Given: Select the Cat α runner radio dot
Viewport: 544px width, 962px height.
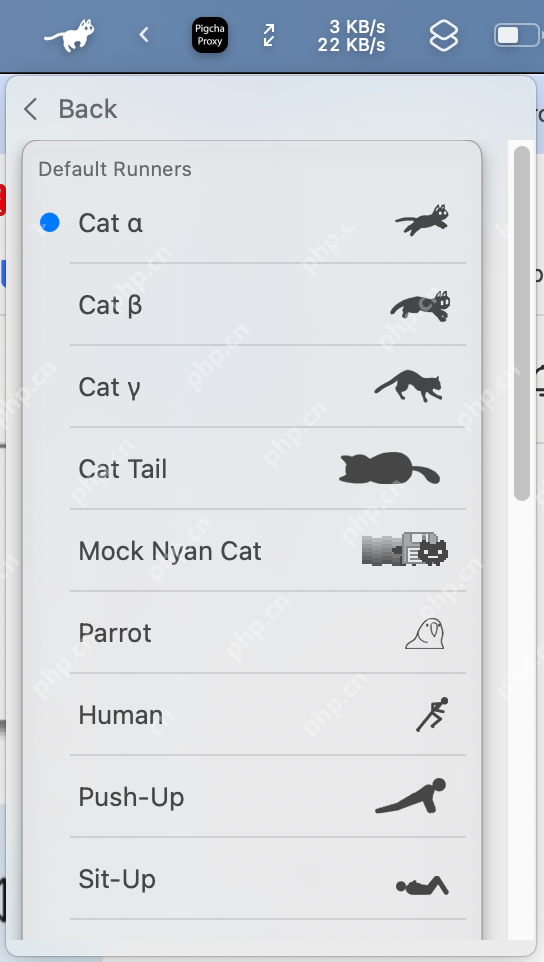Looking at the screenshot, I should [50, 222].
